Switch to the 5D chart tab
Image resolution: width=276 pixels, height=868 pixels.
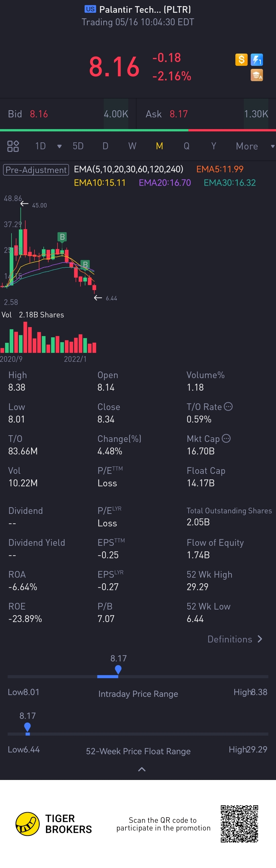click(78, 146)
